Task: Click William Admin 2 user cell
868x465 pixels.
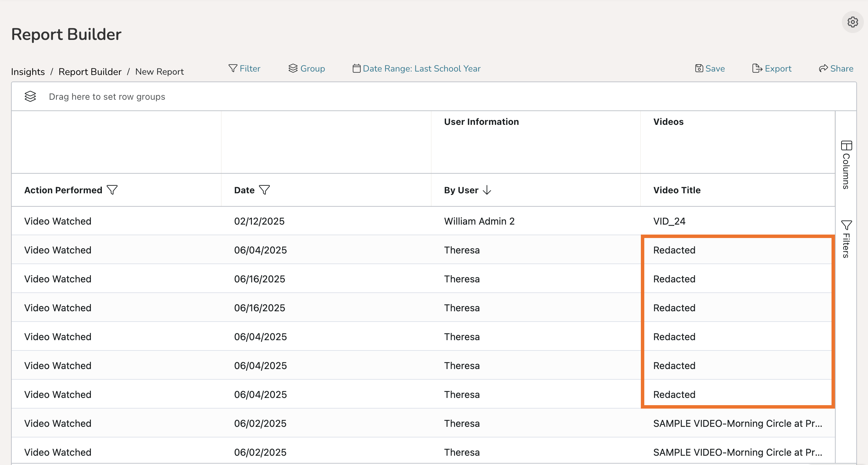Action: pos(479,221)
